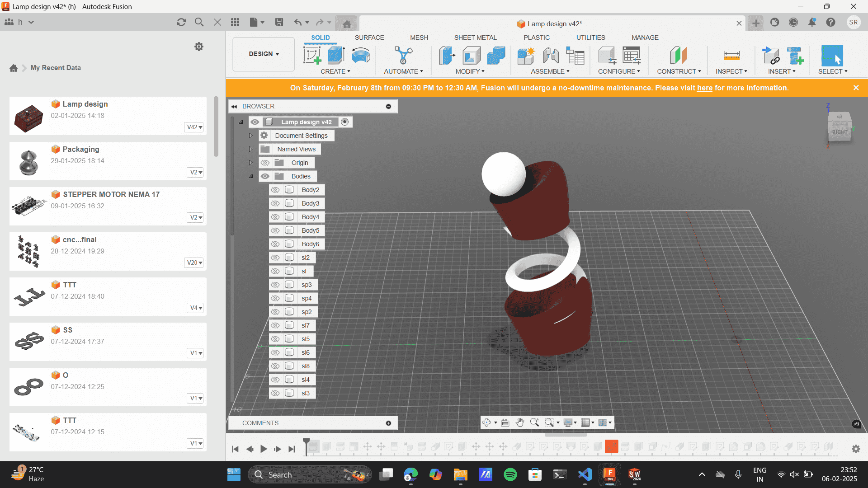This screenshot has width=868, height=488.
Task: Open the Job Status clock icon
Action: pos(793,22)
